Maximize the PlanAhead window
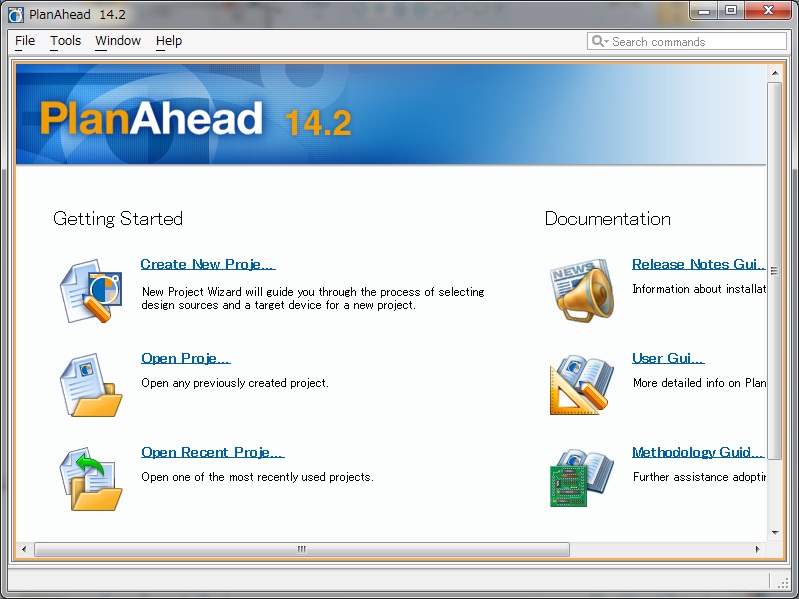 pos(731,10)
